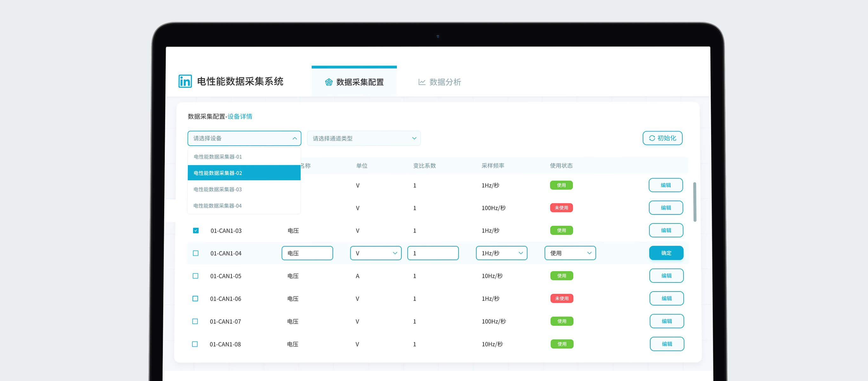Click the blue 'in' logo icon
Image resolution: width=868 pixels, height=381 pixels.
click(185, 81)
